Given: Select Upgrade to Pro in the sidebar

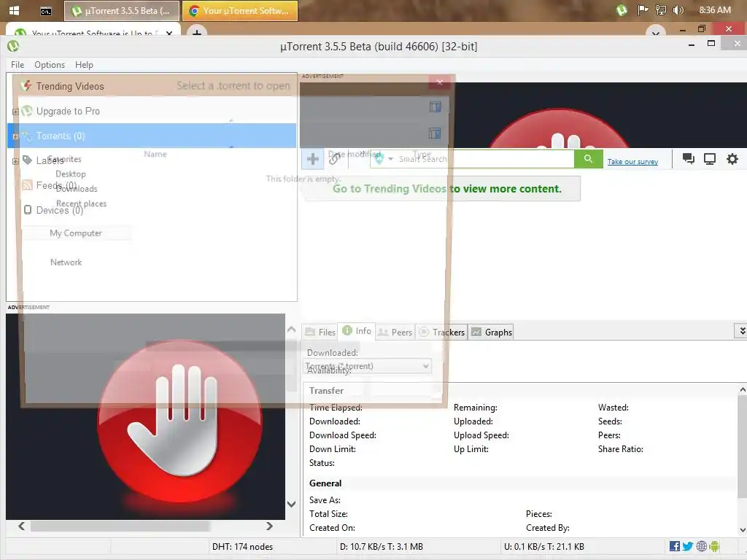Looking at the screenshot, I should tap(68, 111).
